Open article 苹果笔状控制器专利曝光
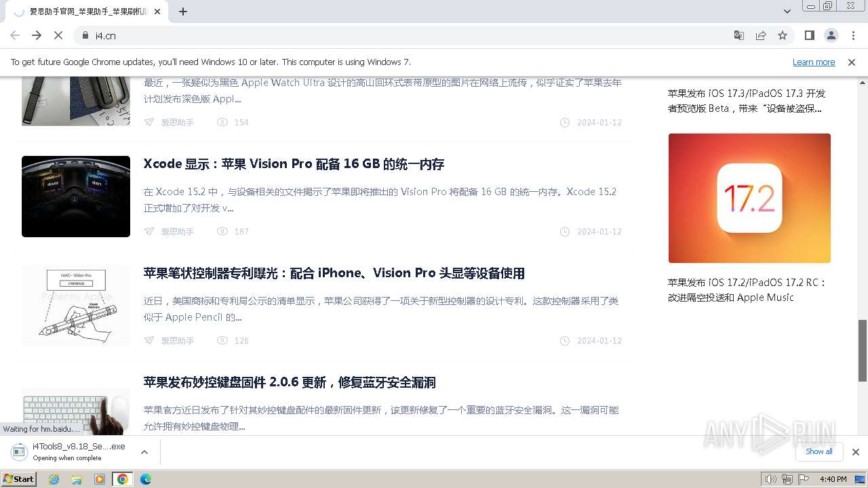 [x=334, y=273]
